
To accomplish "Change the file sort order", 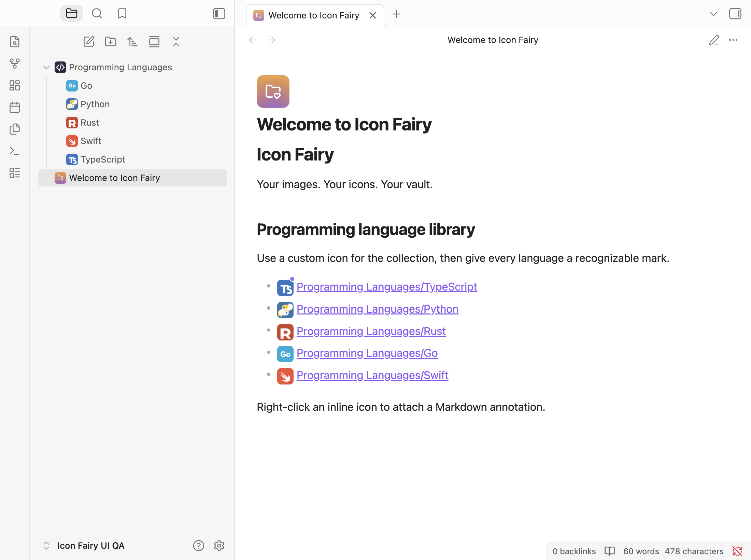I will click(x=132, y=42).
